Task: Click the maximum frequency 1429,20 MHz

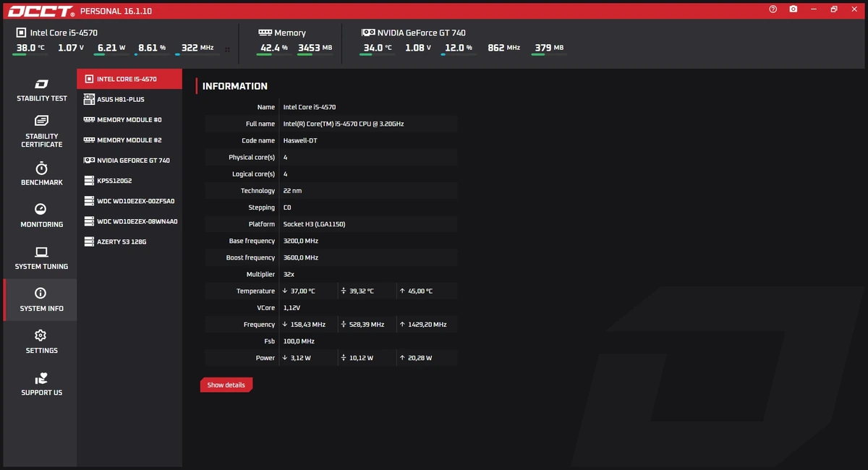Action: tap(427, 325)
